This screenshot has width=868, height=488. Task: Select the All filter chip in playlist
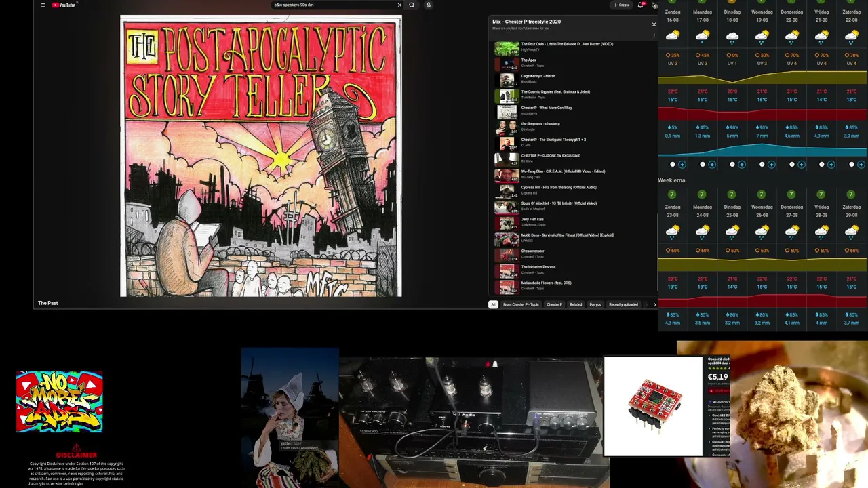493,304
